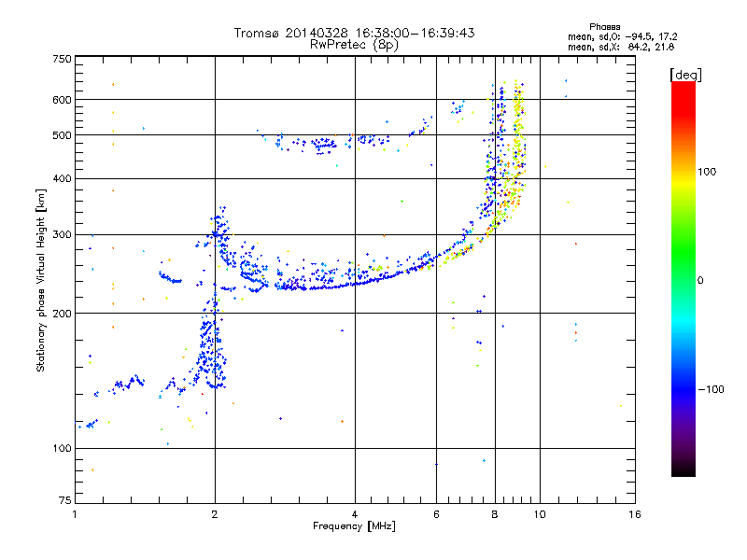Viewport: 747px width, 560px height.
Task: Click the 'mean, sd,O: -94.5, 17.2' line
Action: tap(622, 36)
